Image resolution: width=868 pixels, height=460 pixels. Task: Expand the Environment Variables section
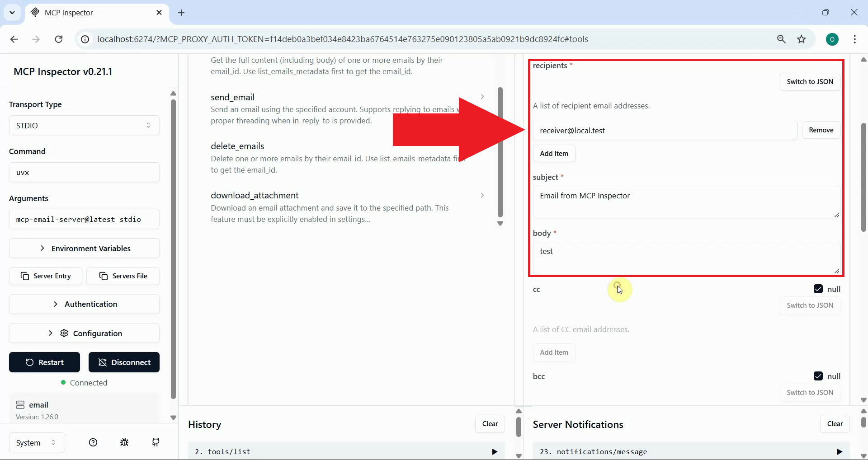click(84, 248)
